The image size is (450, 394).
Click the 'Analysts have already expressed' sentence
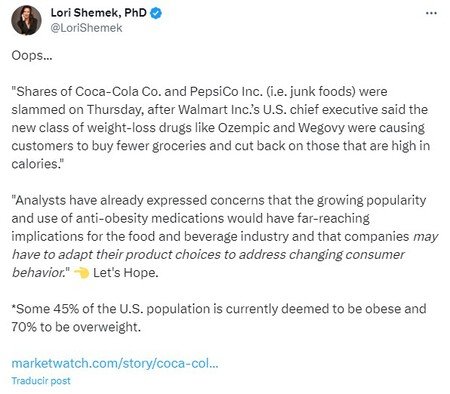[x=109, y=200]
